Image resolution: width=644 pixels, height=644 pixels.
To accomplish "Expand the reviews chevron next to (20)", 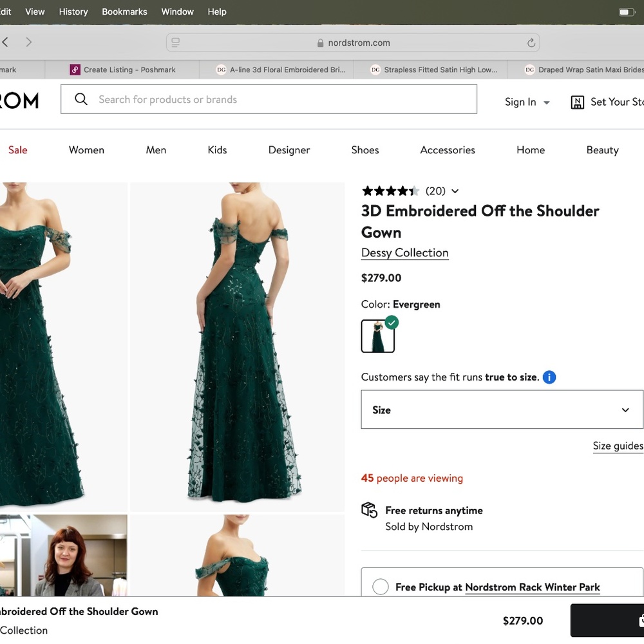I will 455,191.
